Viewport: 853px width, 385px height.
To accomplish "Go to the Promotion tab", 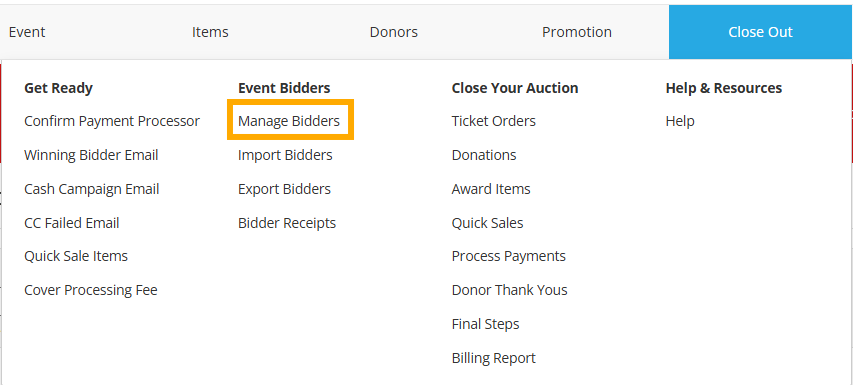I will click(577, 32).
